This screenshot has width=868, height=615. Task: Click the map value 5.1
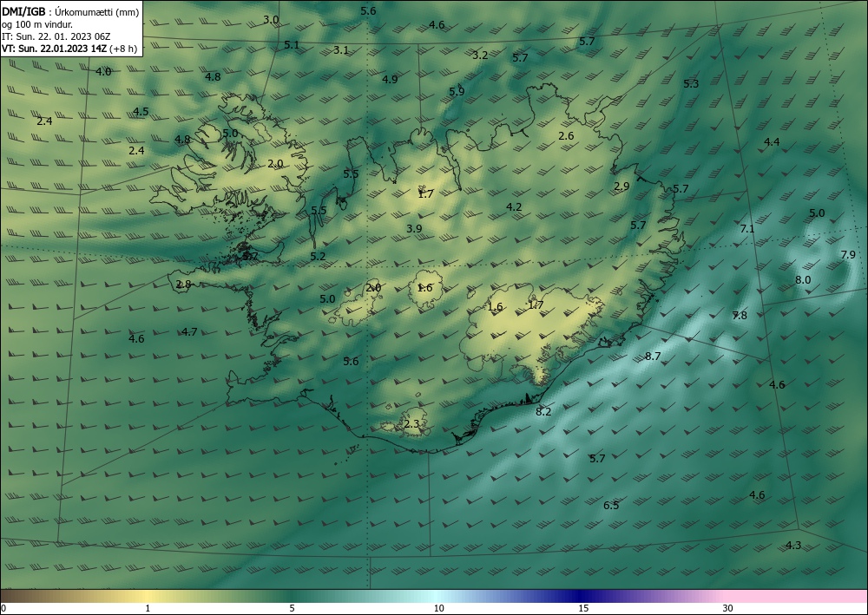pyautogui.click(x=292, y=45)
